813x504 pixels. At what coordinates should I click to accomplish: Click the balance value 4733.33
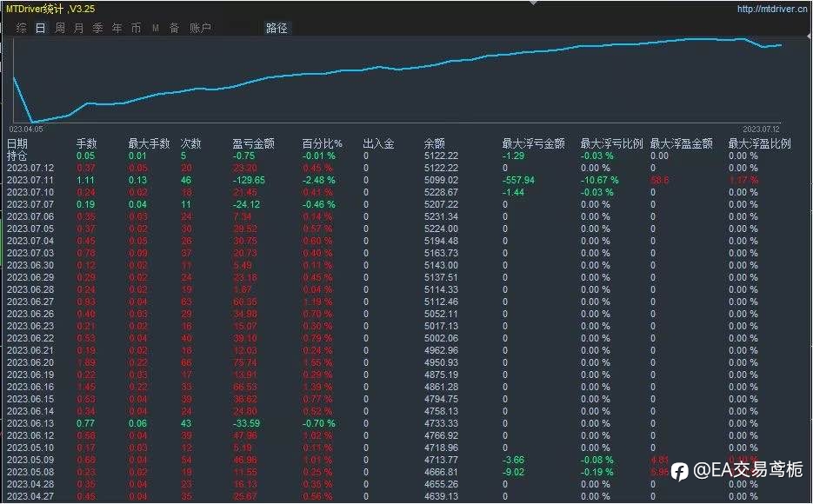441,423
